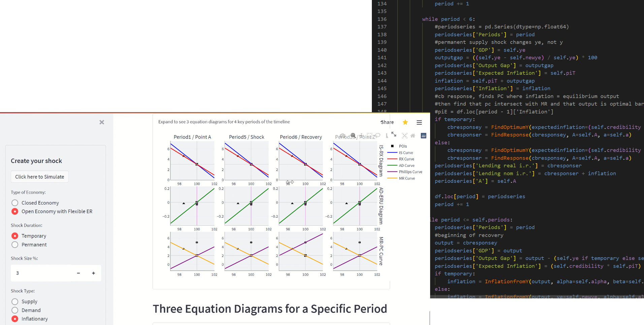Open the hamburger main menu

click(419, 123)
